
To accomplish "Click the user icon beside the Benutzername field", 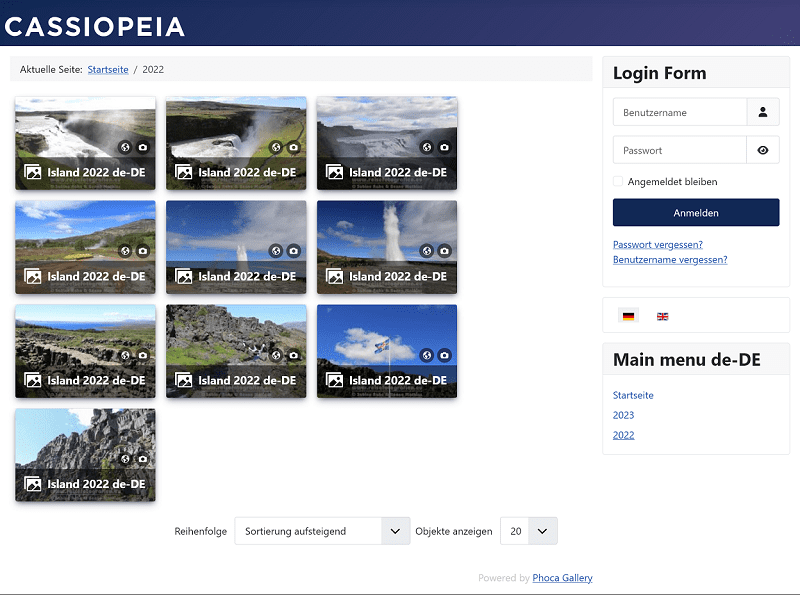I will click(x=763, y=112).
